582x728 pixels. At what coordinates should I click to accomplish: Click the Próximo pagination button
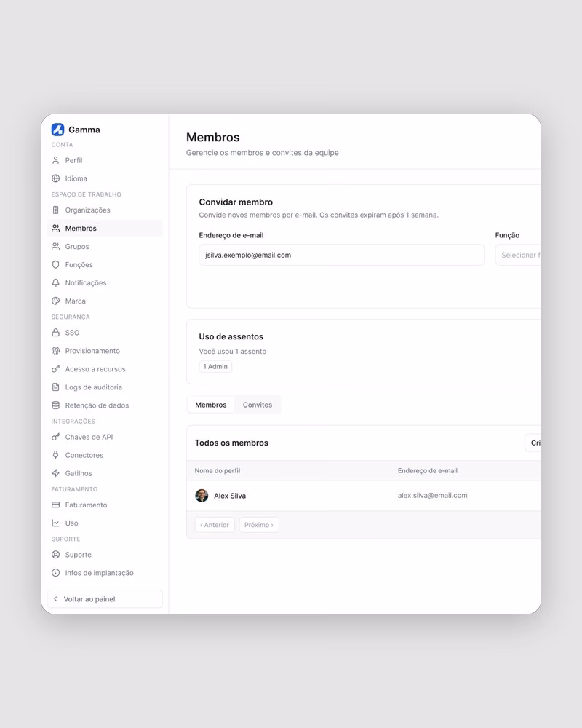pyautogui.click(x=259, y=525)
